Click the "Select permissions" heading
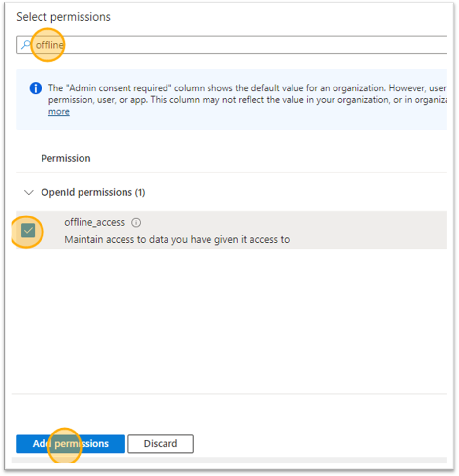 tap(63, 17)
